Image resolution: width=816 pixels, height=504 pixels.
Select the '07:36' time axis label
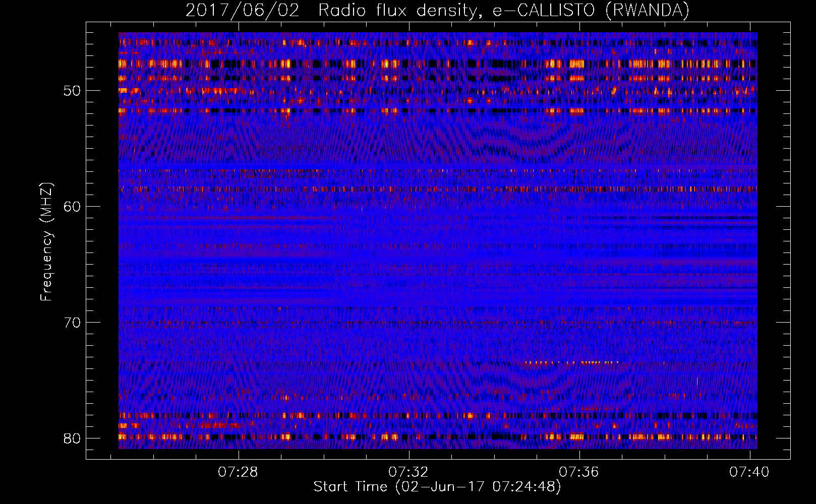pyautogui.click(x=578, y=472)
